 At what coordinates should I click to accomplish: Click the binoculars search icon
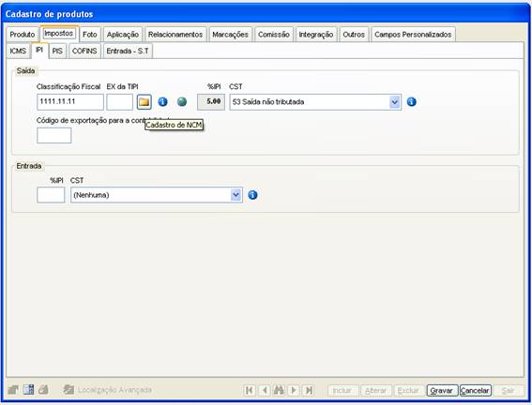(279, 390)
